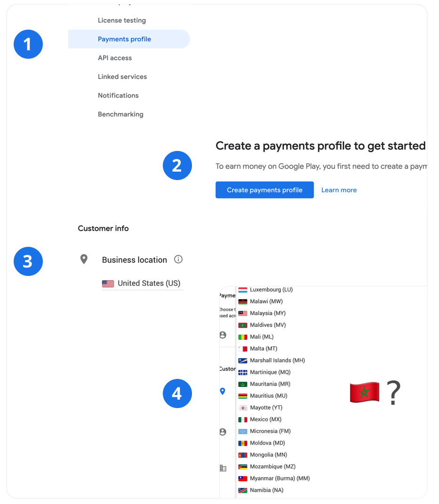The image size is (439, 504).
Task: Click the blue location pin icon
Action: click(x=222, y=391)
